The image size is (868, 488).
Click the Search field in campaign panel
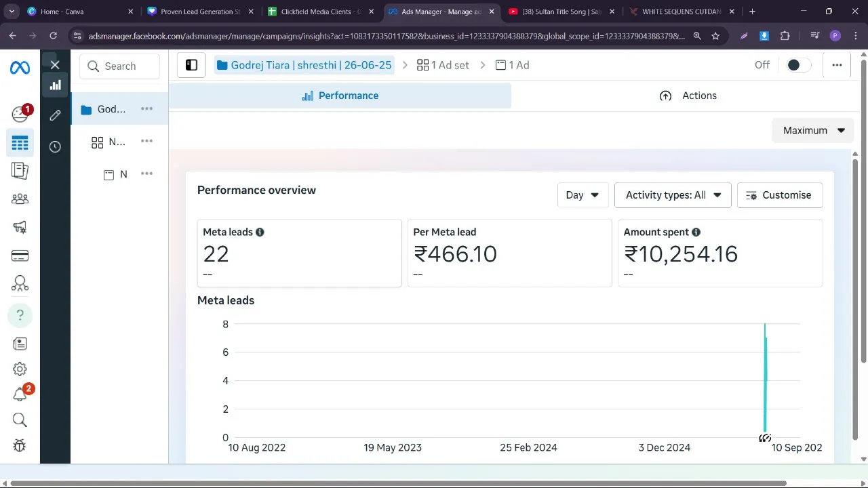(120, 66)
